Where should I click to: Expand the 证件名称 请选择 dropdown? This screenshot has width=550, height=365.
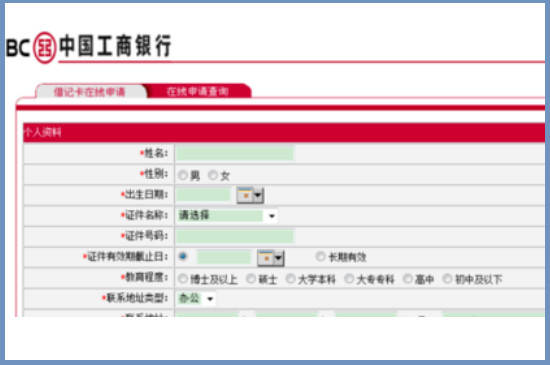(x=227, y=216)
